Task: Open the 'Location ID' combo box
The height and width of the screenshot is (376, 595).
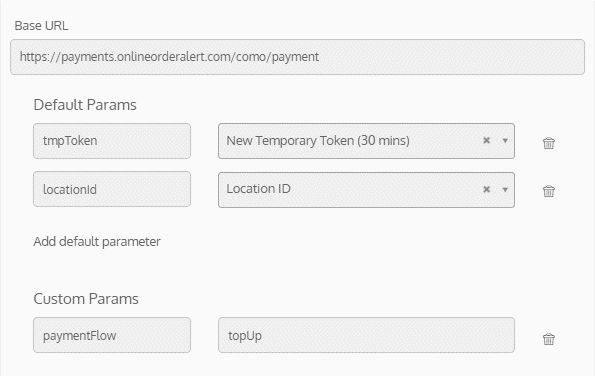Action: click(366, 190)
